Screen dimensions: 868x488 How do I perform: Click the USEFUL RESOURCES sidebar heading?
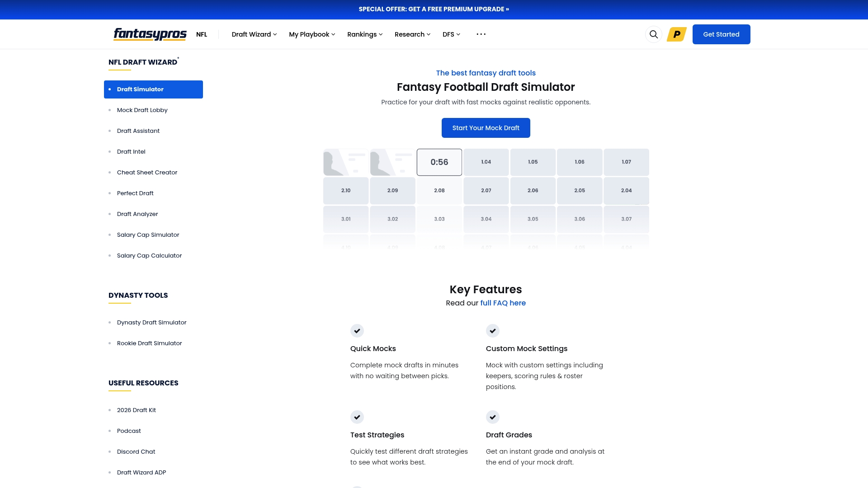[143, 383]
